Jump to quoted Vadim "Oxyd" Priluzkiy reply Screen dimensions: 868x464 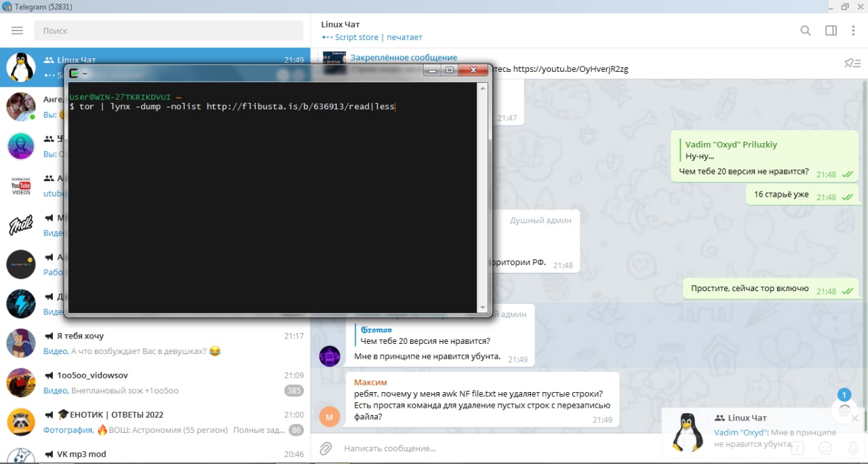(x=732, y=150)
